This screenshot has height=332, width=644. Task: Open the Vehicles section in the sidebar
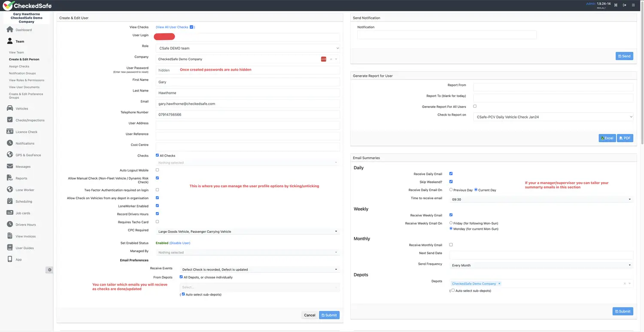pyautogui.click(x=21, y=108)
